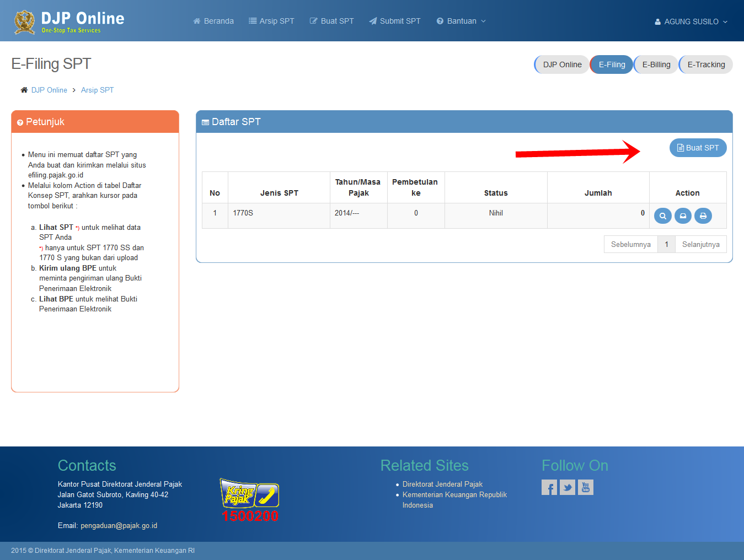744x560 pixels.
Task: Select the 2014/--- tax year cell
Action: pyautogui.click(x=358, y=216)
